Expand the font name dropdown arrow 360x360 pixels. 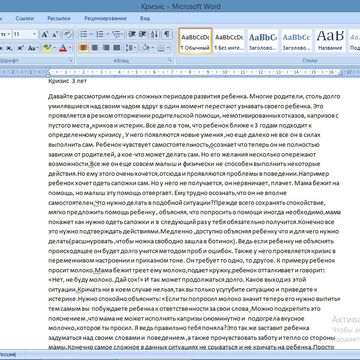pyautogui.click(x=9, y=34)
